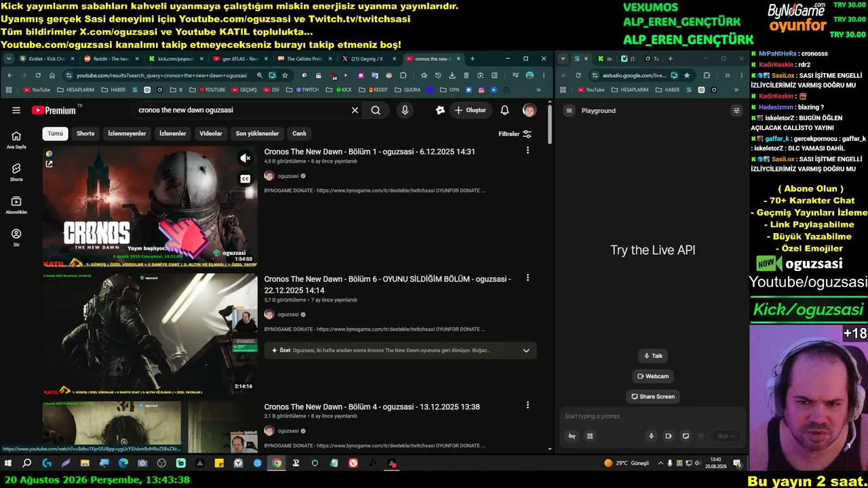Click the microphone icon in prompt bar
Image resolution: width=868 pixels, height=488 pixels.
[651, 436]
